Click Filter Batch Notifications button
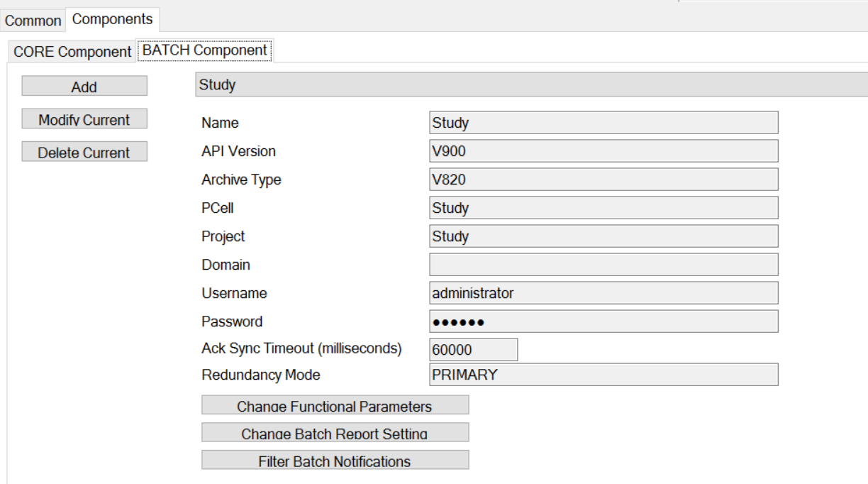Viewport: 868px width, 484px height. tap(335, 461)
